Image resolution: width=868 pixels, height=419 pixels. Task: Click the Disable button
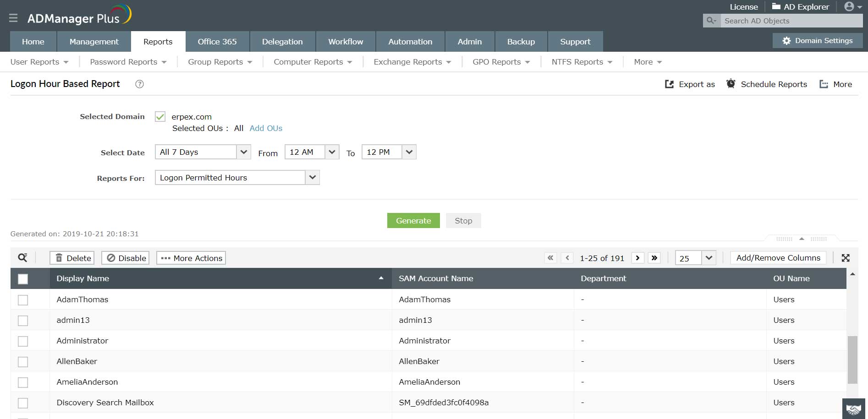click(x=126, y=258)
